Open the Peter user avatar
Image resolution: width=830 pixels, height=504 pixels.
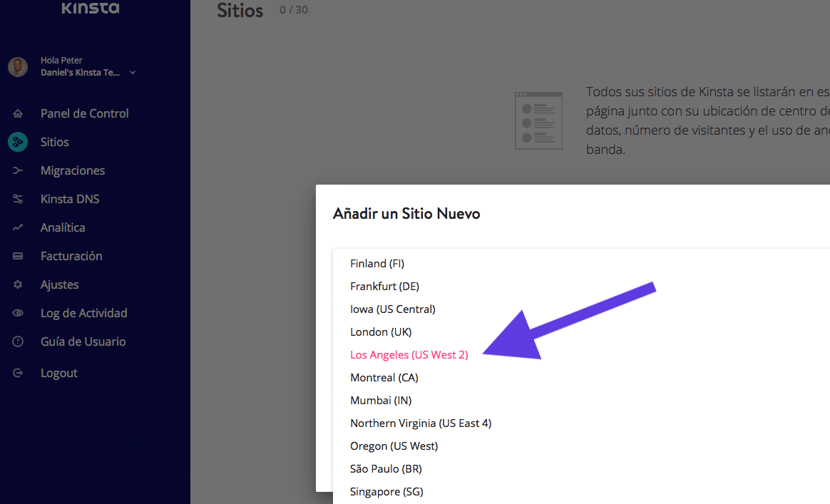(17, 67)
